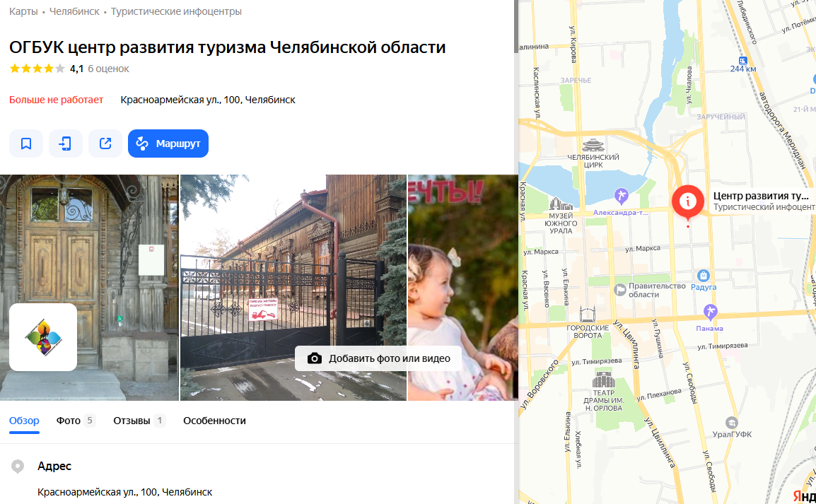Click Театр драмы им. Орлова icon

click(x=604, y=380)
